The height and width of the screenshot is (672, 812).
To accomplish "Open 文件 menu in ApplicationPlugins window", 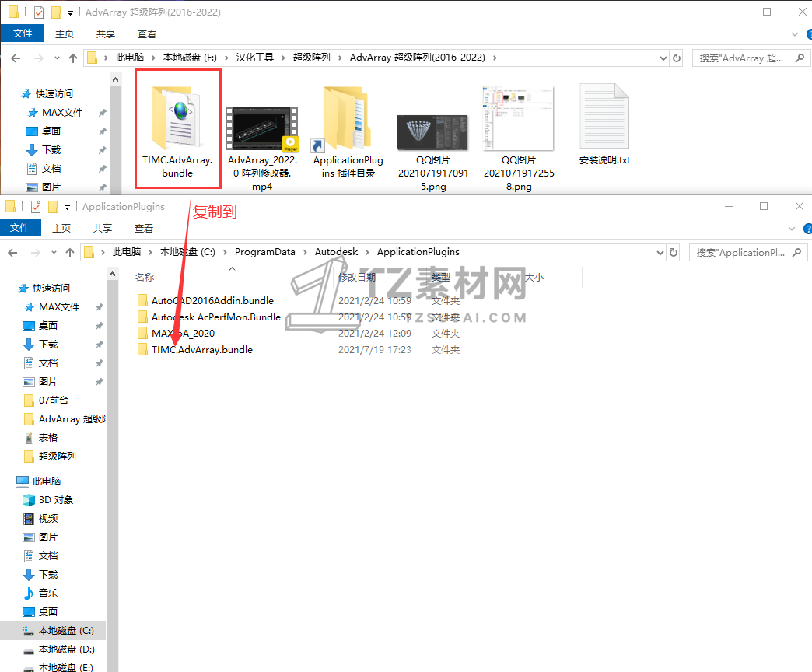I will click(19, 228).
